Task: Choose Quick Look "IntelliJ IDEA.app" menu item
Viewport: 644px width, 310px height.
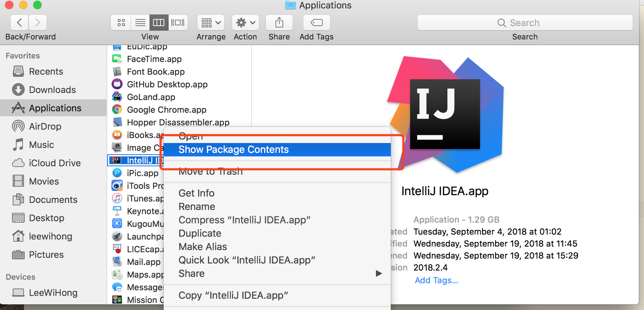Action: pyautogui.click(x=277, y=260)
